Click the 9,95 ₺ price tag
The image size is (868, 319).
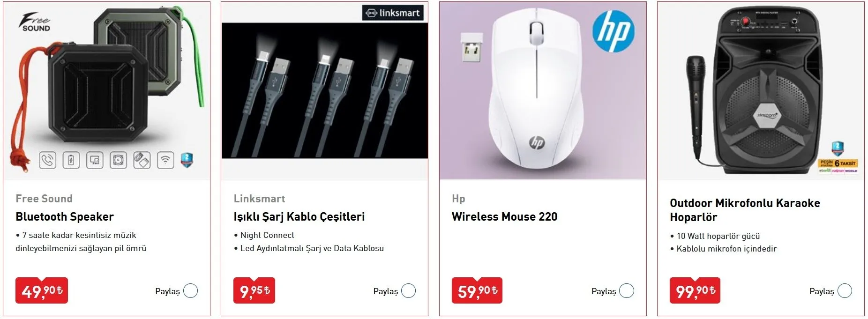[254, 291]
